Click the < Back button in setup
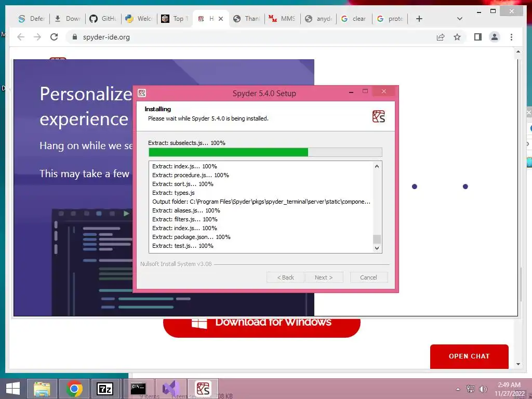Screen dimensions: 532x399 coord(285,277)
